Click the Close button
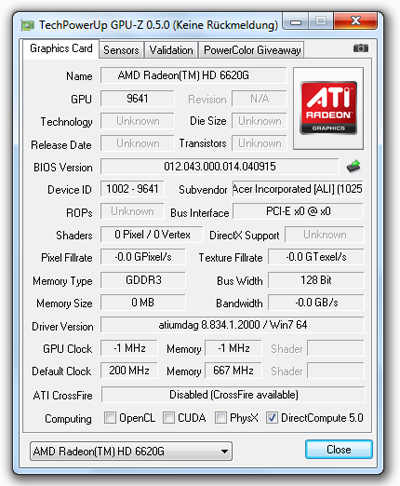Viewport: 400px width, 486px height. pyautogui.click(x=339, y=449)
